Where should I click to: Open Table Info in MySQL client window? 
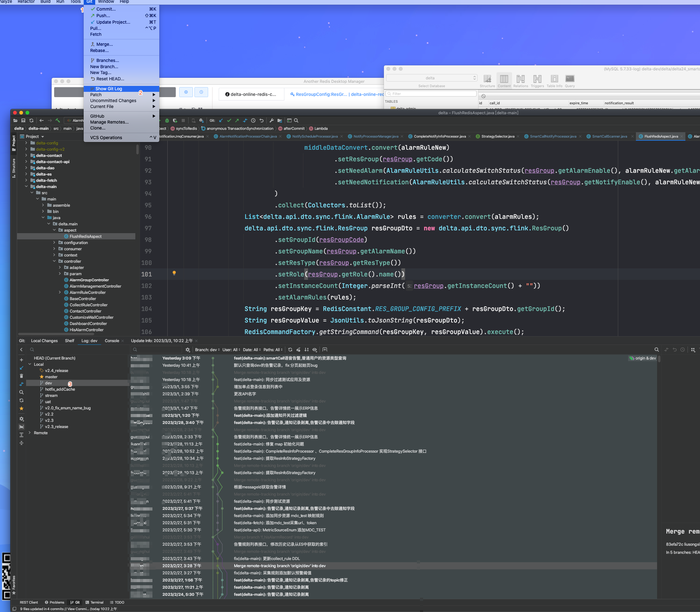pos(554,81)
